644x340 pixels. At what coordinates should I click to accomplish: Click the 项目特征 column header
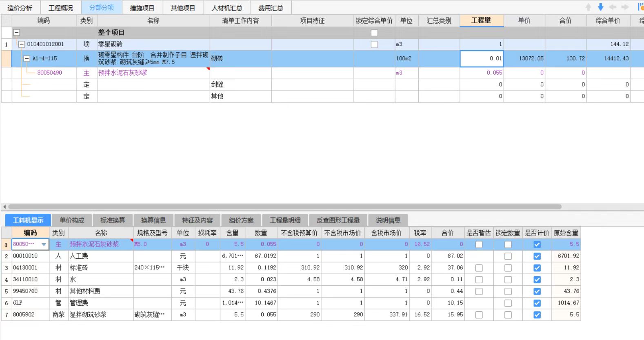313,20
